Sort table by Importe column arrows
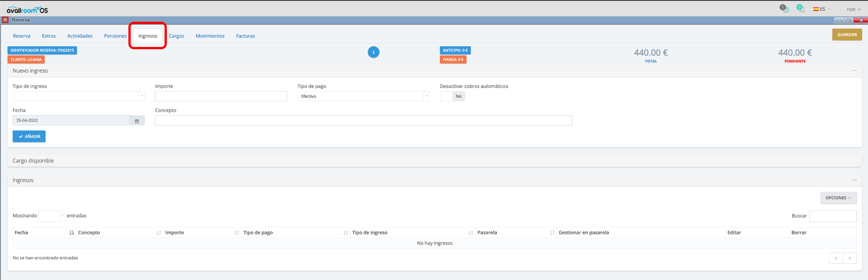This screenshot has width=868, height=280. pyautogui.click(x=237, y=233)
